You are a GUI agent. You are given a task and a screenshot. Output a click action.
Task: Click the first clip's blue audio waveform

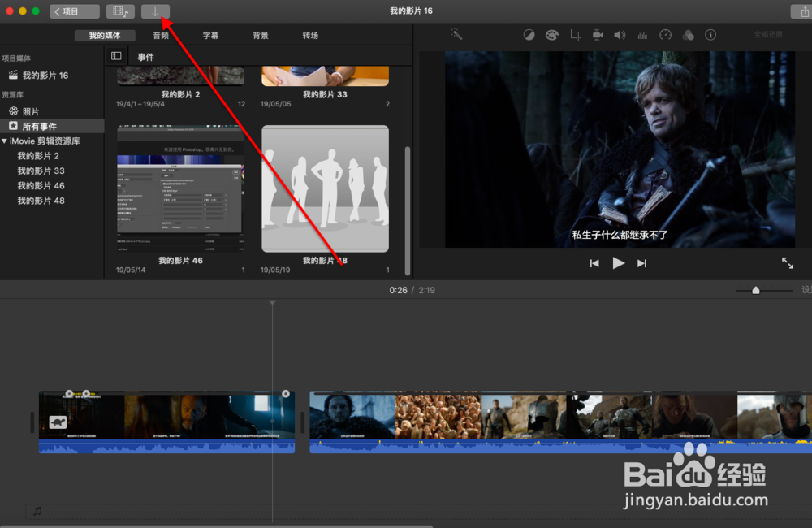pos(166,447)
